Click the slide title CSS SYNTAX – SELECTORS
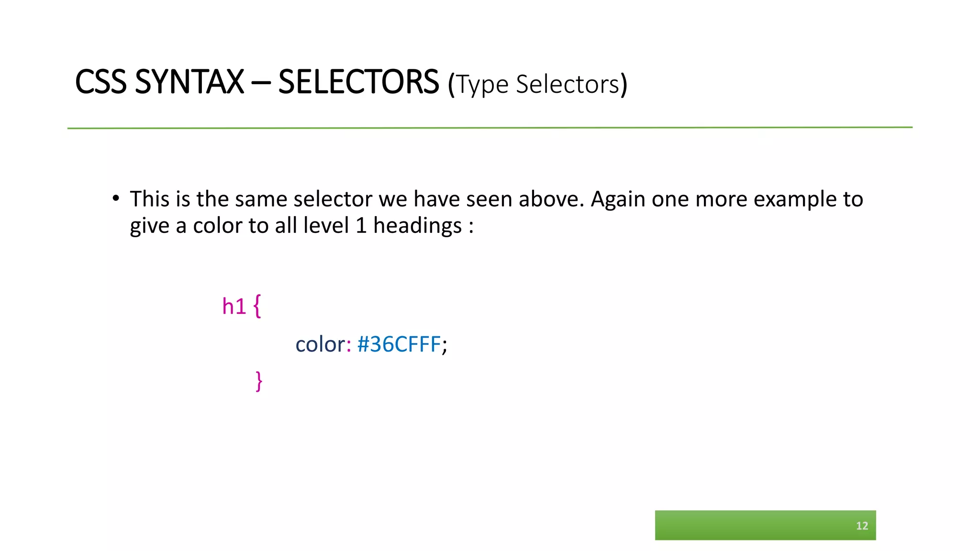The height and width of the screenshot is (551, 980). 257,82
